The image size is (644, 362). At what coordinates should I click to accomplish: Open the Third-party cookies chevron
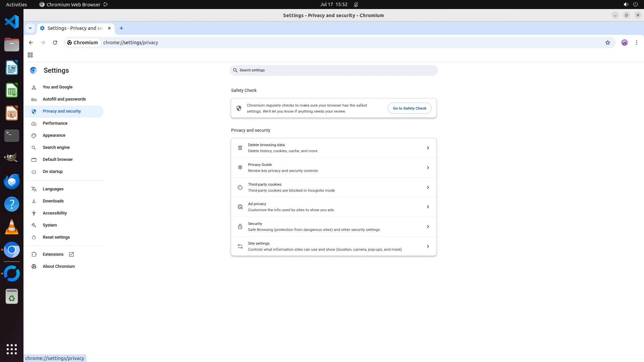click(x=428, y=187)
